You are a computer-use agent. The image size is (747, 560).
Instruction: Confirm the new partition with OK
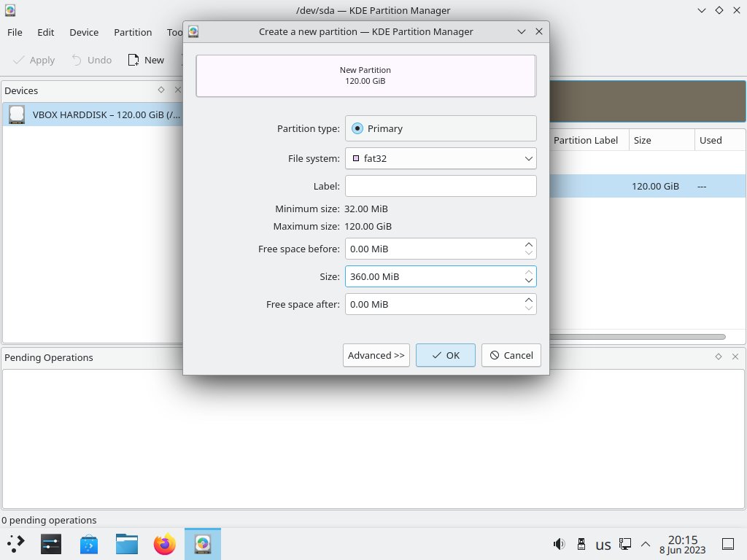pos(446,355)
